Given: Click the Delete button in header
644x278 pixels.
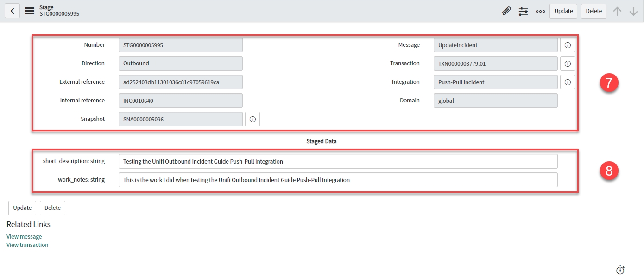Looking at the screenshot, I should pyautogui.click(x=593, y=11).
